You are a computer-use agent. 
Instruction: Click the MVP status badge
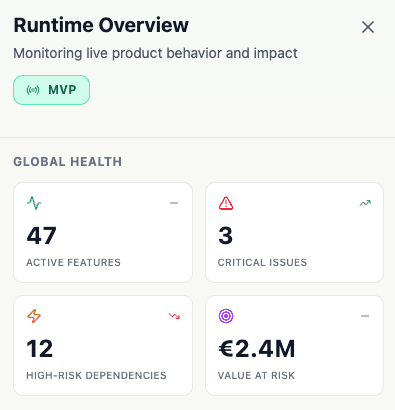51,90
